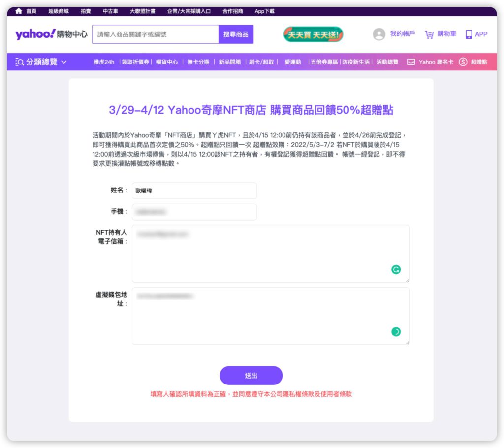This screenshot has height=448, width=504.
Task: Open 超級商城 in top menu
Action: pyautogui.click(x=59, y=11)
